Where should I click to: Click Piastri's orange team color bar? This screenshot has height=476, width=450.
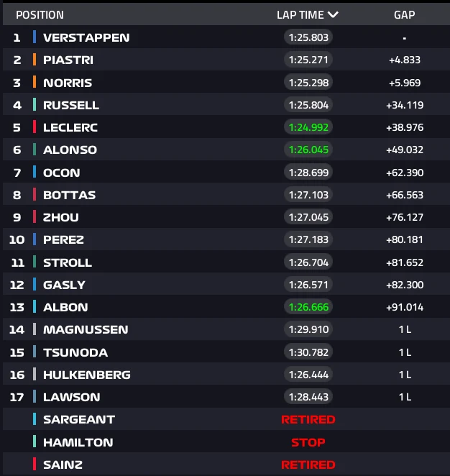pyautogui.click(x=35, y=60)
